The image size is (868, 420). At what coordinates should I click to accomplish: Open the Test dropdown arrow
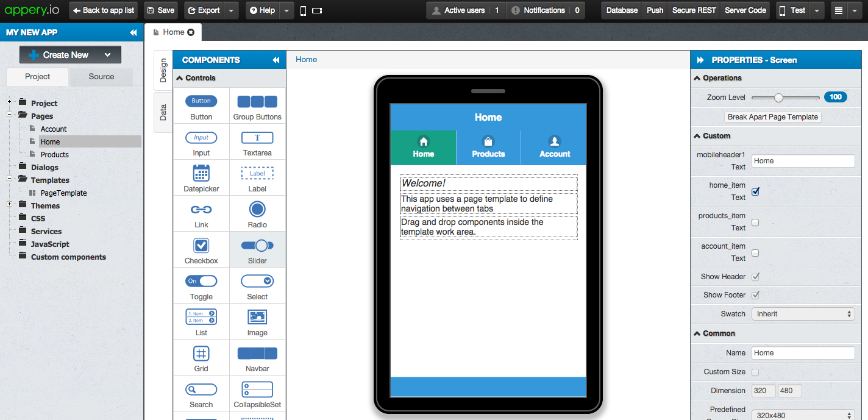pos(817,10)
